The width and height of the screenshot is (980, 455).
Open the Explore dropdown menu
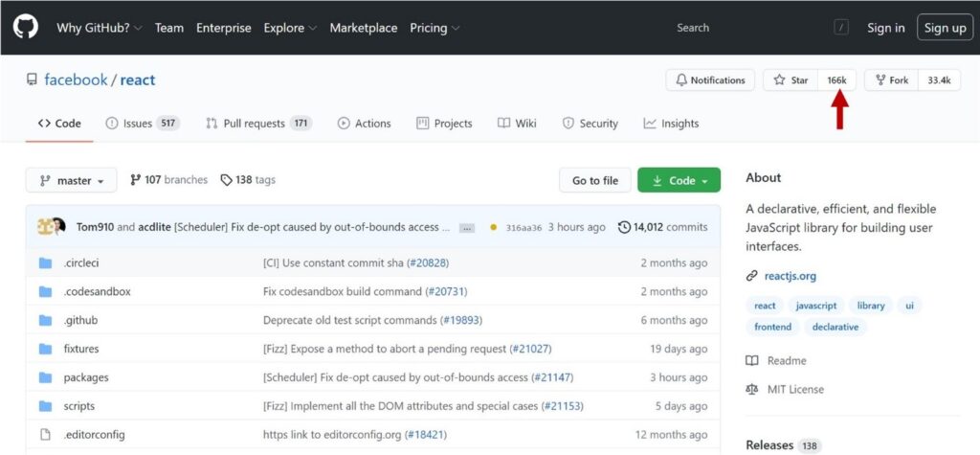290,28
